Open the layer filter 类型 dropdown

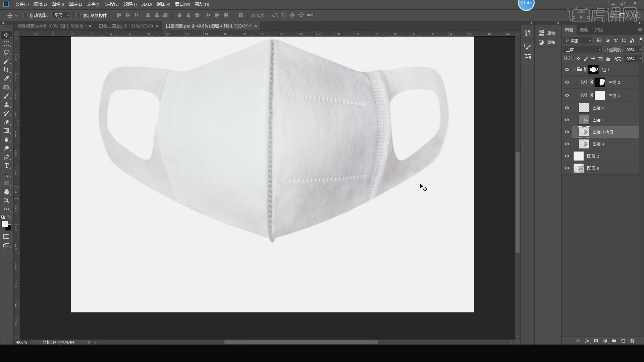578,41
